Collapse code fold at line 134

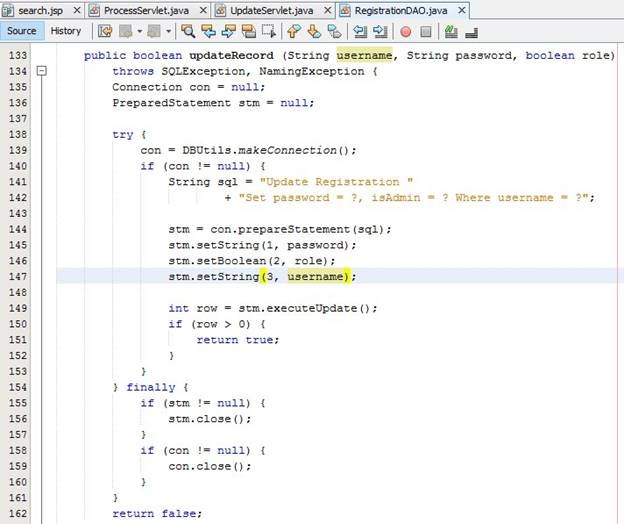[41, 71]
